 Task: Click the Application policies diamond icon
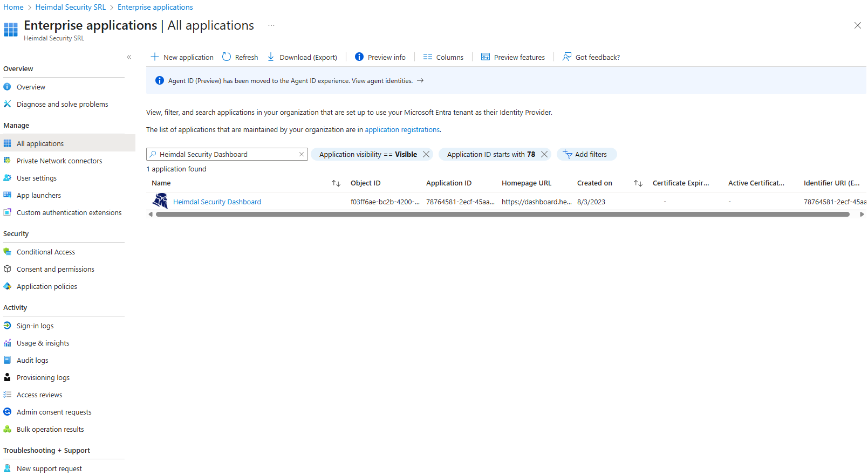tap(8, 286)
